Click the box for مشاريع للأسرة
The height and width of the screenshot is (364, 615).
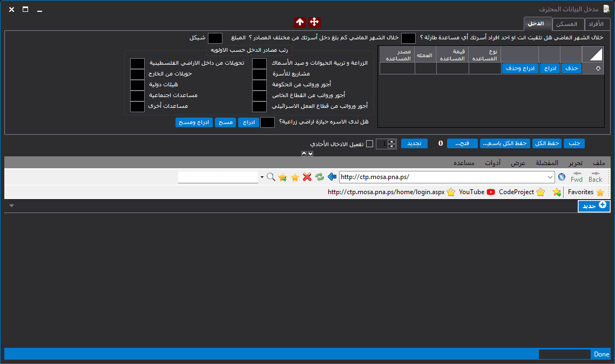[259, 74]
